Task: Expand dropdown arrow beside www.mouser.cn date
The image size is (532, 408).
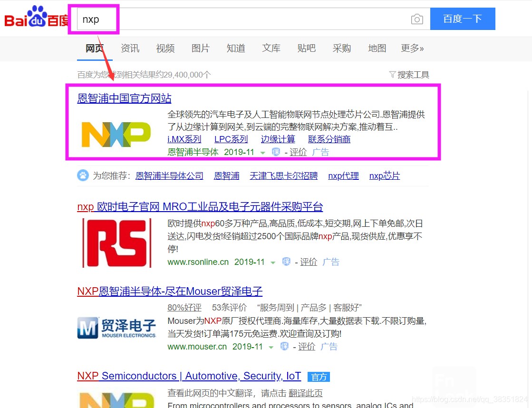Action: point(271,347)
